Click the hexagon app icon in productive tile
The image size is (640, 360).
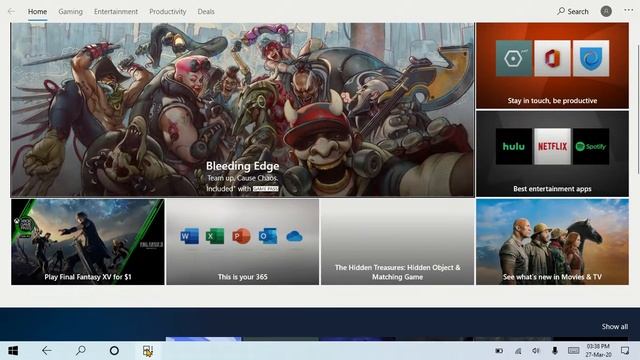[514, 58]
